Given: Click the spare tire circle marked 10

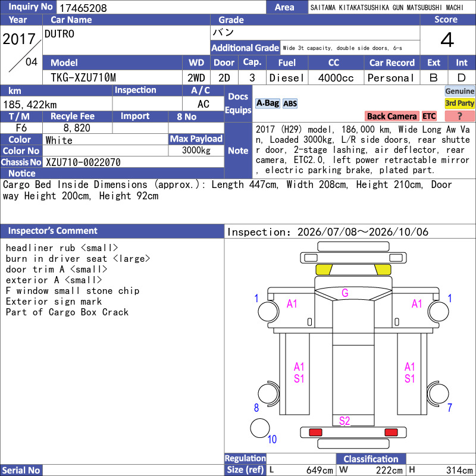Looking at the screenshot, I should point(260,428).
